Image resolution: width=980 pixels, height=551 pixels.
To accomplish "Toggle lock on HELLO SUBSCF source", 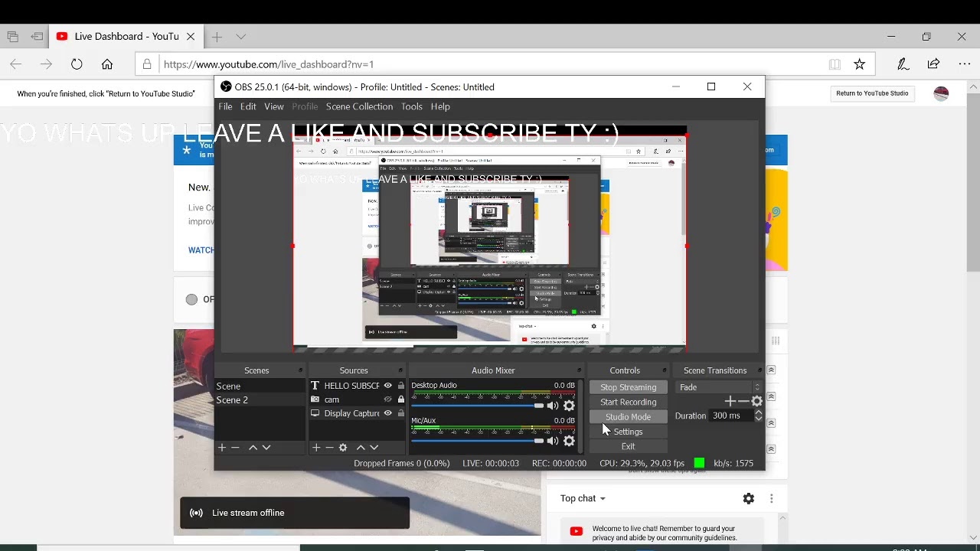I will click(400, 386).
